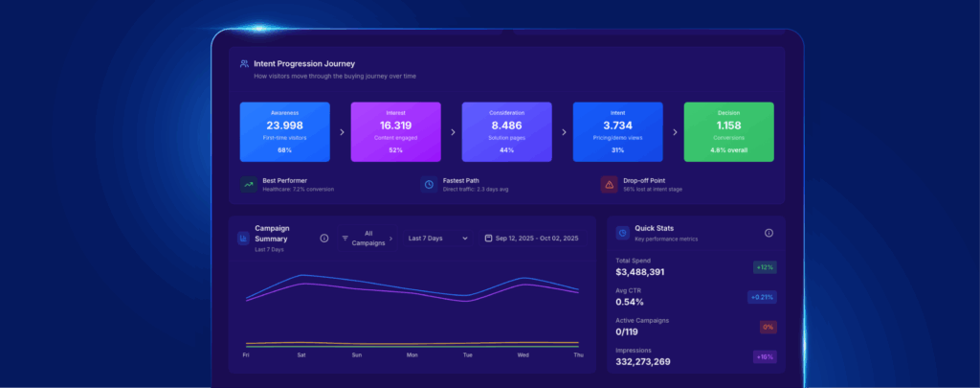The height and width of the screenshot is (388, 980).
Task: Open the Interest stage card
Action: 395,132
